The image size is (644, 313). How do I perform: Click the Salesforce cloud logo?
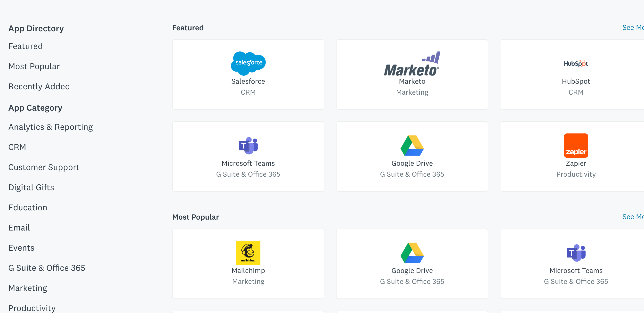pos(248,63)
